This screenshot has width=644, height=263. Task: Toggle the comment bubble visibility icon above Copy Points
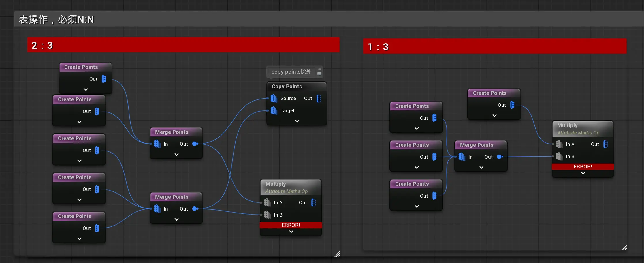pos(319,74)
